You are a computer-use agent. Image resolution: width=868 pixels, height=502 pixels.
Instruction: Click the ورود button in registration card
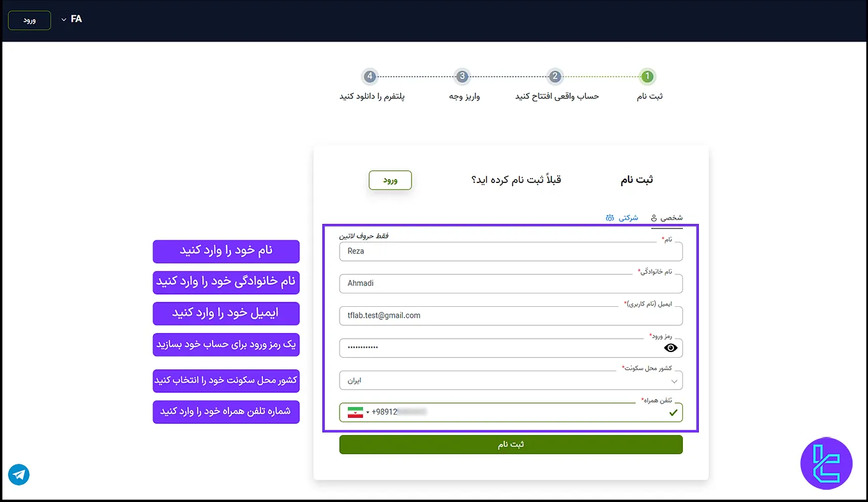[x=390, y=181]
